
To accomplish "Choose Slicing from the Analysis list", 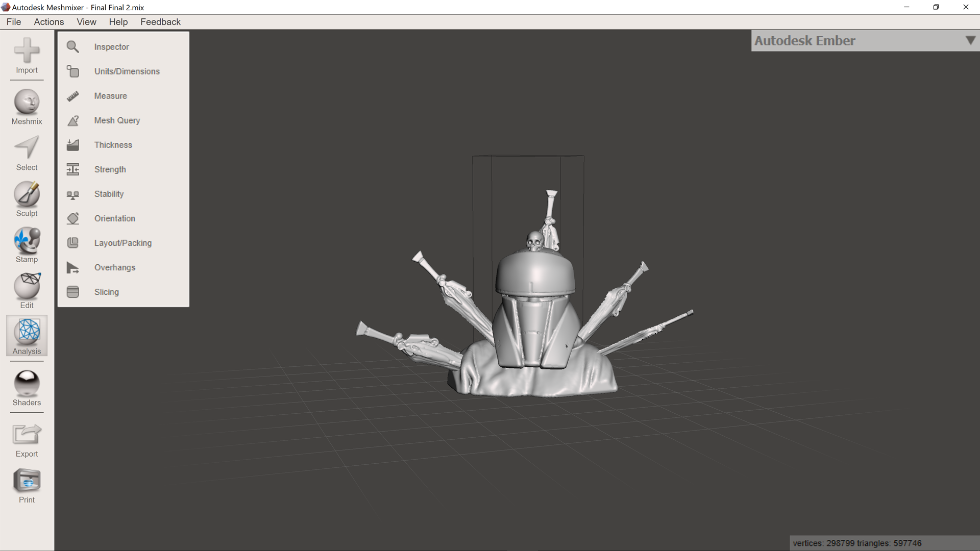I will click(x=106, y=292).
